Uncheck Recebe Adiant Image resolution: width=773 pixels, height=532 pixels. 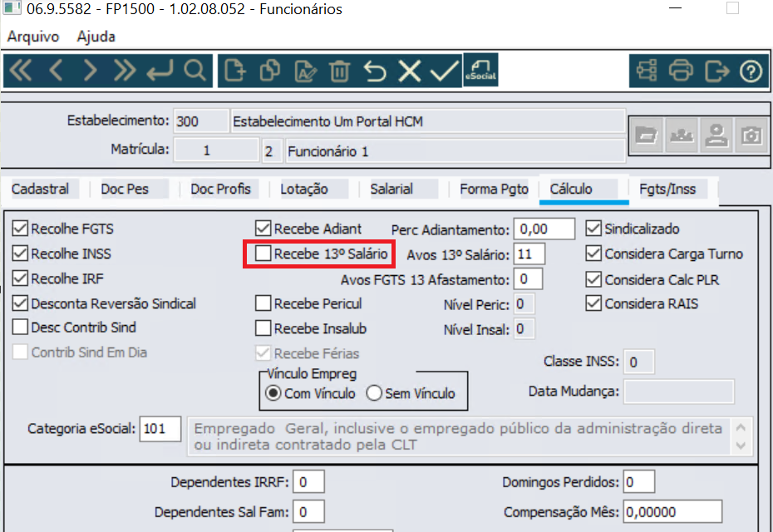click(263, 229)
